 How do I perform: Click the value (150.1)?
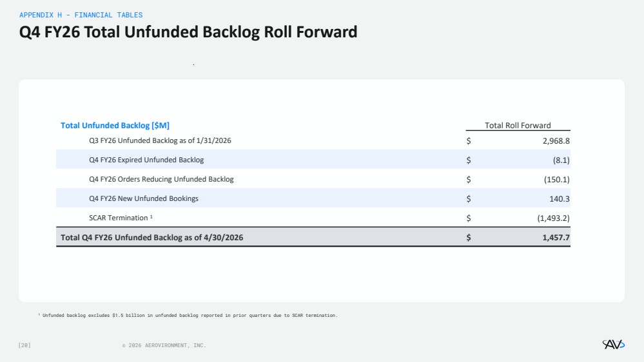(x=556, y=179)
